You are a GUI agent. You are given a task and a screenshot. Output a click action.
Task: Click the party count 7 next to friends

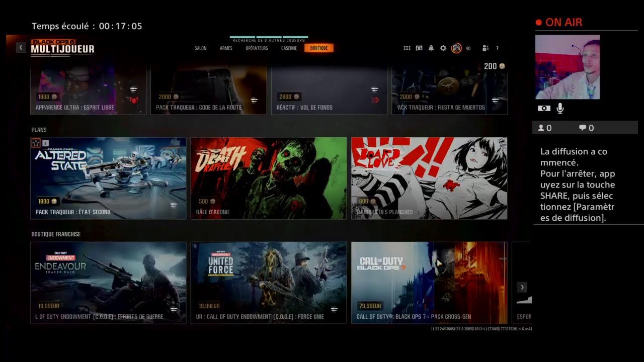pyautogui.click(x=498, y=48)
